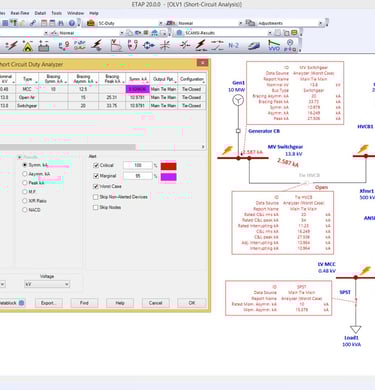Click the blue help question mark icon
This screenshot has width=375, height=390.
[x=71, y=23]
